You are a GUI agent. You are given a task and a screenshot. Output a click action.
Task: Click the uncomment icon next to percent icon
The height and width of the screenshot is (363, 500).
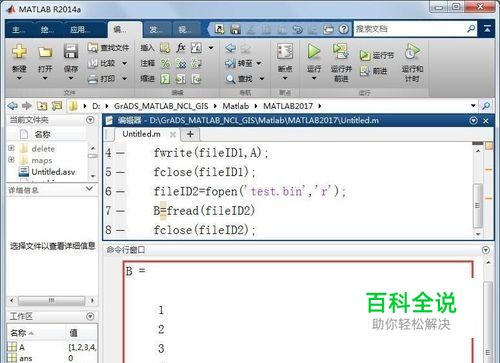coord(181,63)
